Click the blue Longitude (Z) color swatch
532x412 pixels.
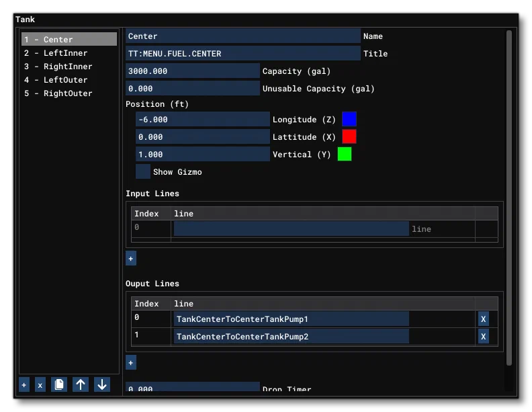349,119
